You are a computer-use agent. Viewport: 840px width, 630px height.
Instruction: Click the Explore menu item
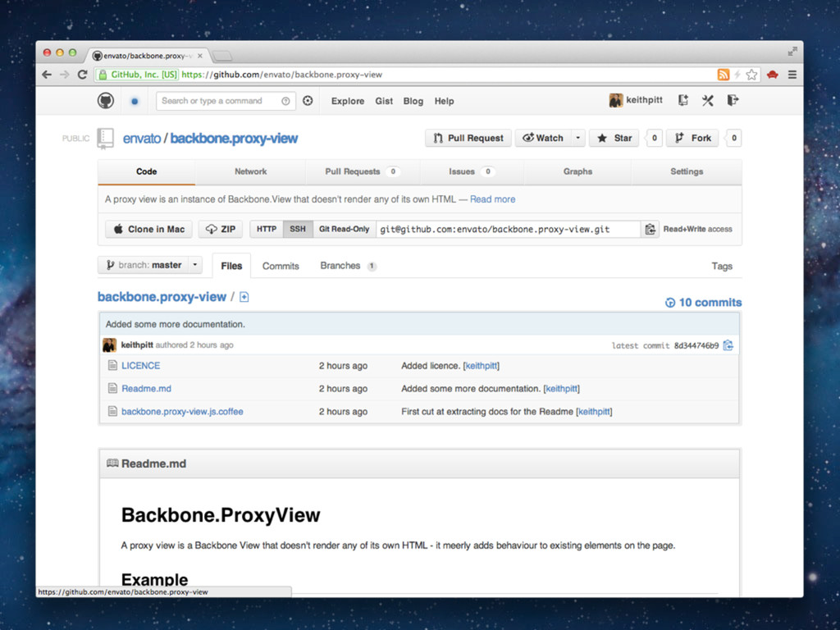pos(348,101)
